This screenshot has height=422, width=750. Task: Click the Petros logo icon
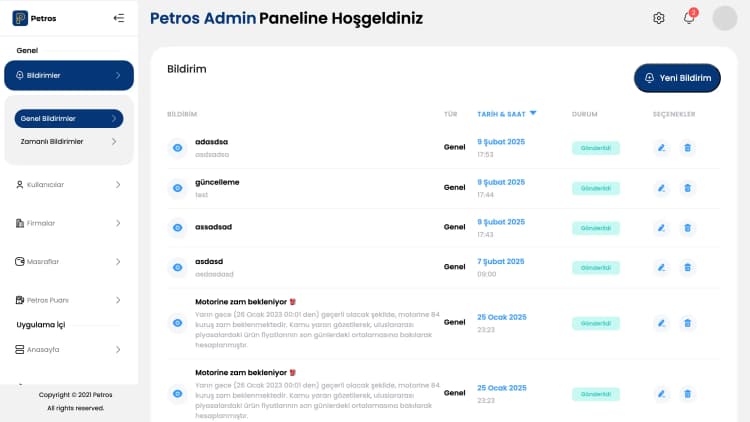pyautogui.click(x=20, y=18)
